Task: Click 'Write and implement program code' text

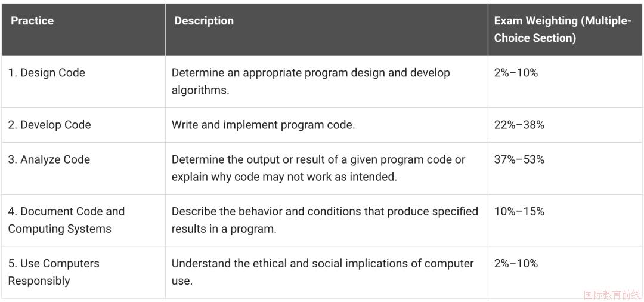Action: (263, 125)
